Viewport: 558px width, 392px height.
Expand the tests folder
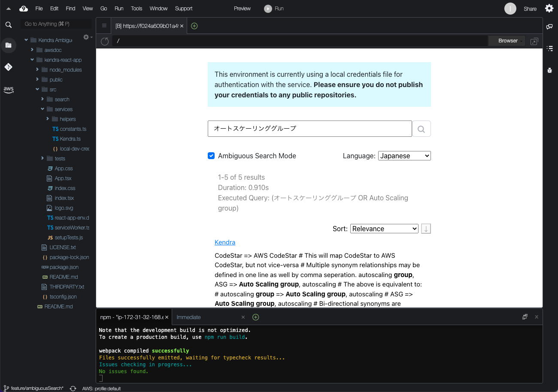[42, 158]
